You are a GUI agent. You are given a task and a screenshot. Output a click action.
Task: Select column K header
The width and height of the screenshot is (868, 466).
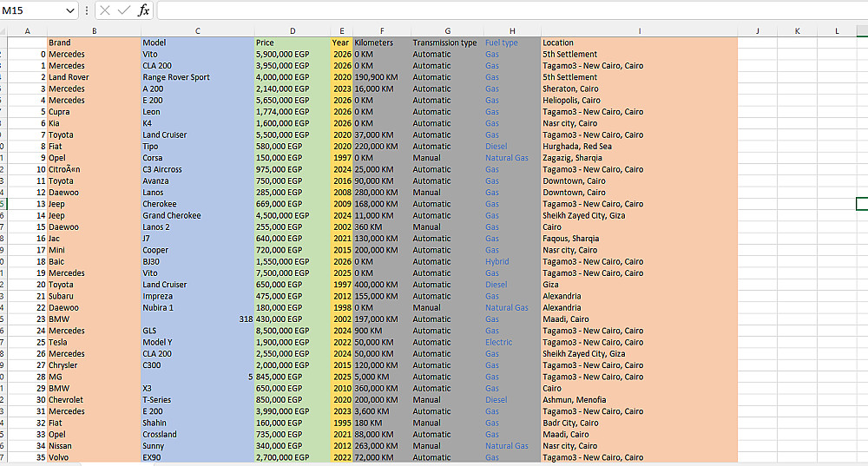click(797, 31)
